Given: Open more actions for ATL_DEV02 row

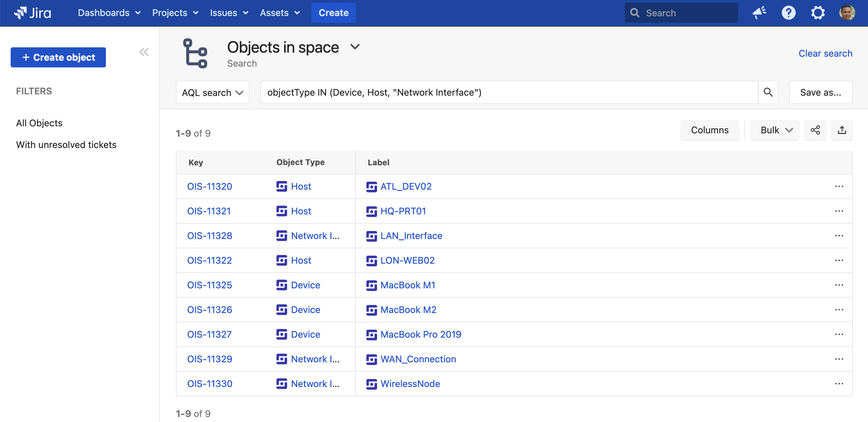Looking at the screenshot, I should click(x=838, y=187).
